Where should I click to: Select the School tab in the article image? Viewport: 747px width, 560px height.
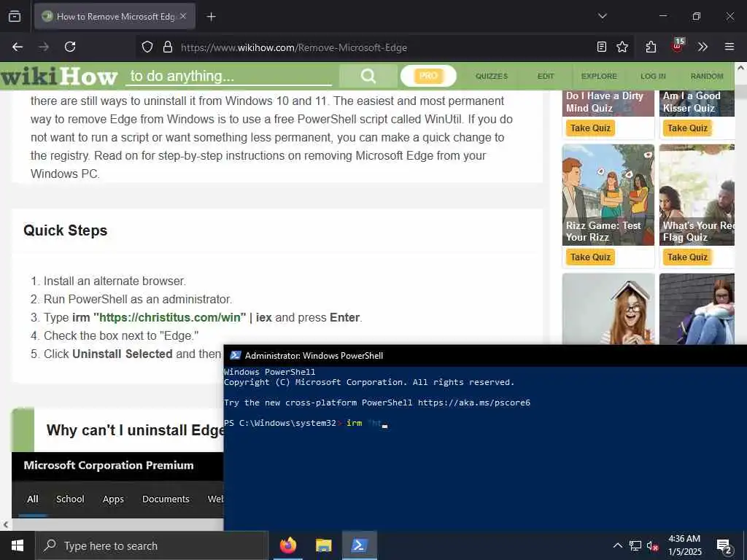point(70,499)
